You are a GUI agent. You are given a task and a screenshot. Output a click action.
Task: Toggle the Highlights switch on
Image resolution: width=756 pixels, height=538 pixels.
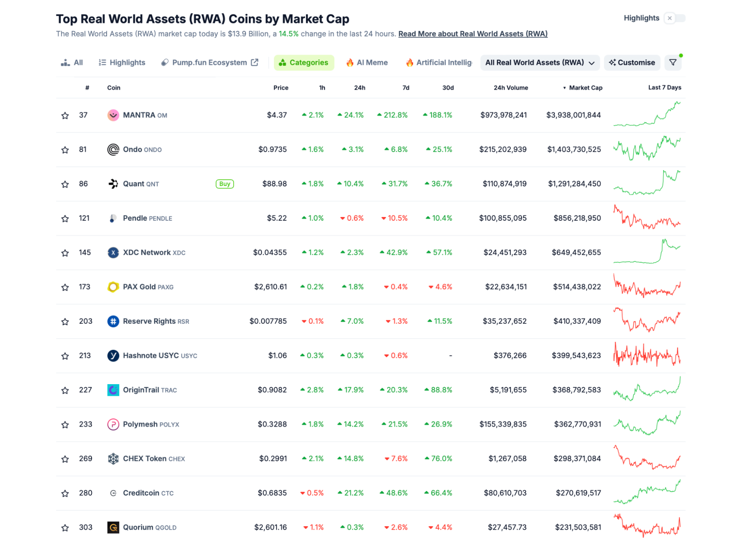[x=674, y=18]
